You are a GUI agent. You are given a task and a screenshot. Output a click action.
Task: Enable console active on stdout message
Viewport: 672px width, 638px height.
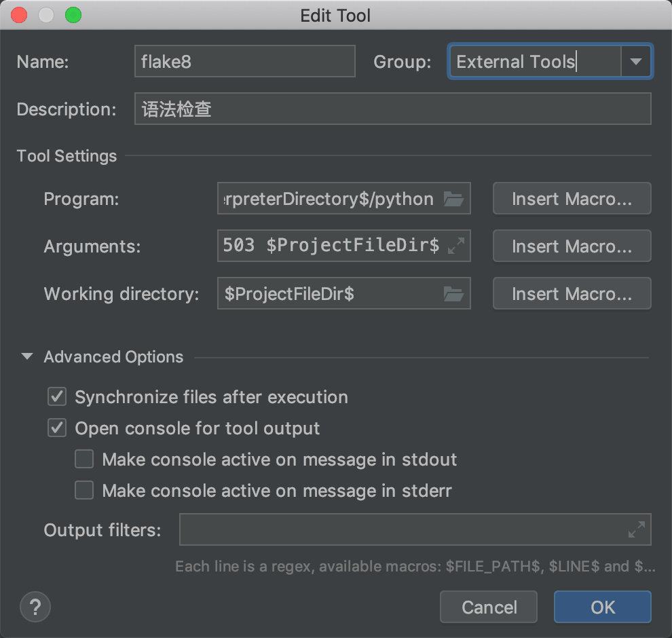coord(84,459)
